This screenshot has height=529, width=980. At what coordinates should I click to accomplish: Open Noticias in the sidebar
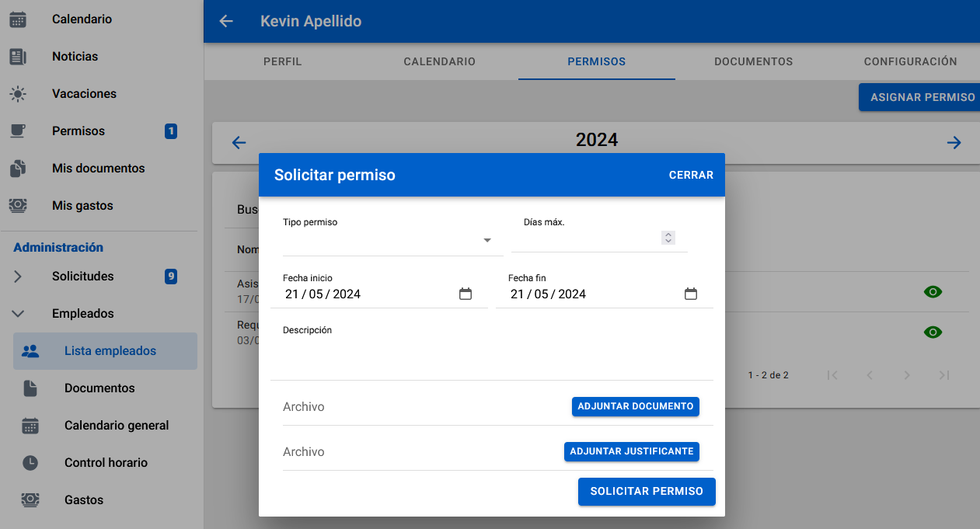tap(75, 57)
